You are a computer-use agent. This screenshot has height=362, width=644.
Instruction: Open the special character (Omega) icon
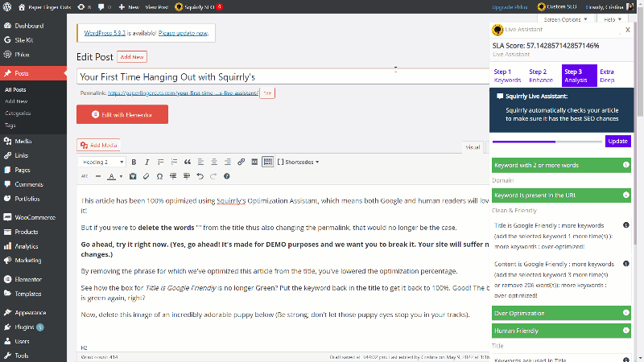[159, 176]
